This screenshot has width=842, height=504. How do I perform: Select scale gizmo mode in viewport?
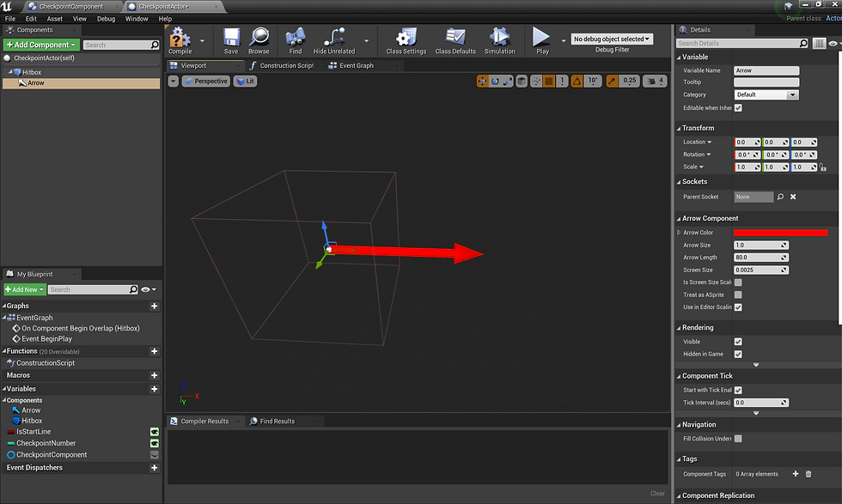coord(508,81)
